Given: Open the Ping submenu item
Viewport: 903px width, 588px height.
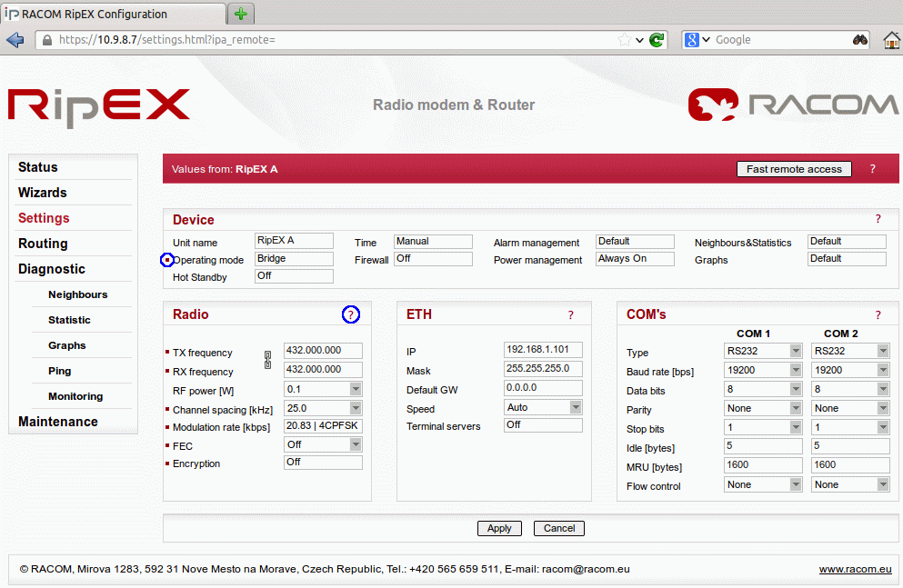Looking at the screenshot, I should coord(59,371).
